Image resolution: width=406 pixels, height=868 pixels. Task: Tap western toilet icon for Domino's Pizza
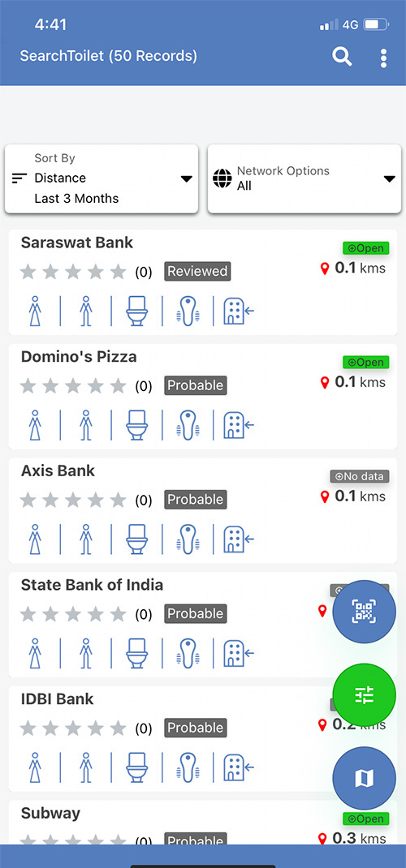coord(136,424)
